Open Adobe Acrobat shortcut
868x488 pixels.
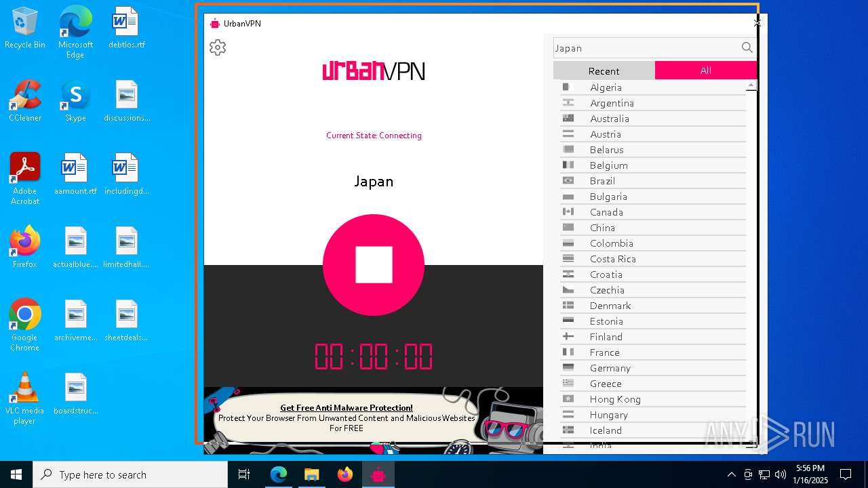click(x=25, y=179)
